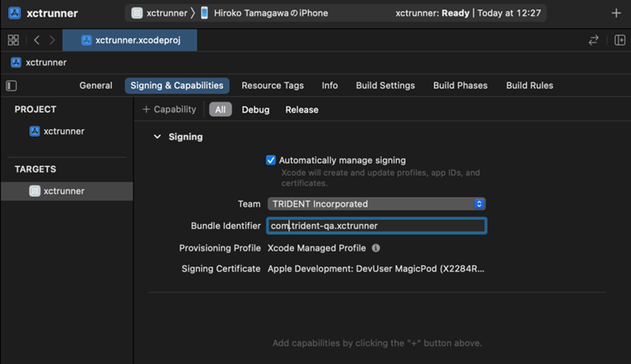Open the Team dropdown menu

click(x=376, y=204)
